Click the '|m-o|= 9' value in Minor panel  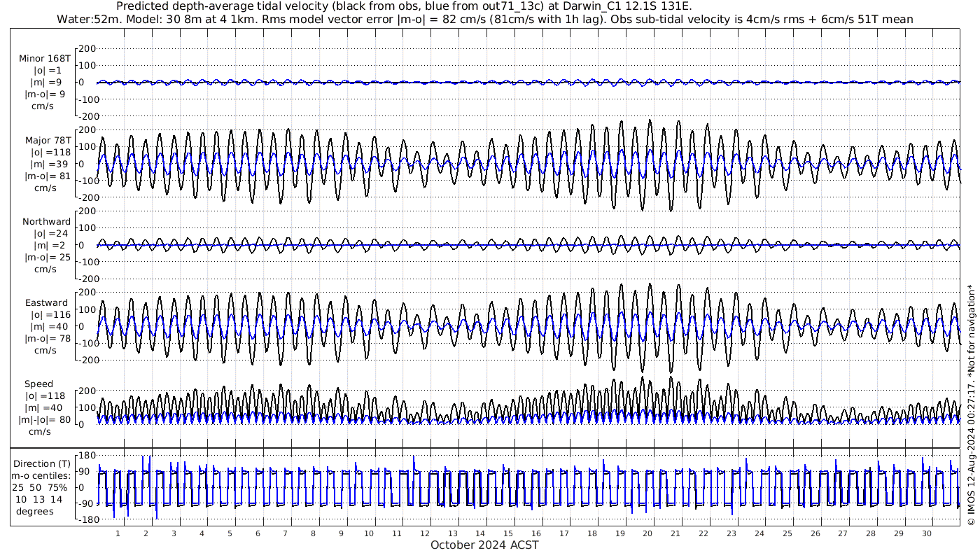[45, 94]
